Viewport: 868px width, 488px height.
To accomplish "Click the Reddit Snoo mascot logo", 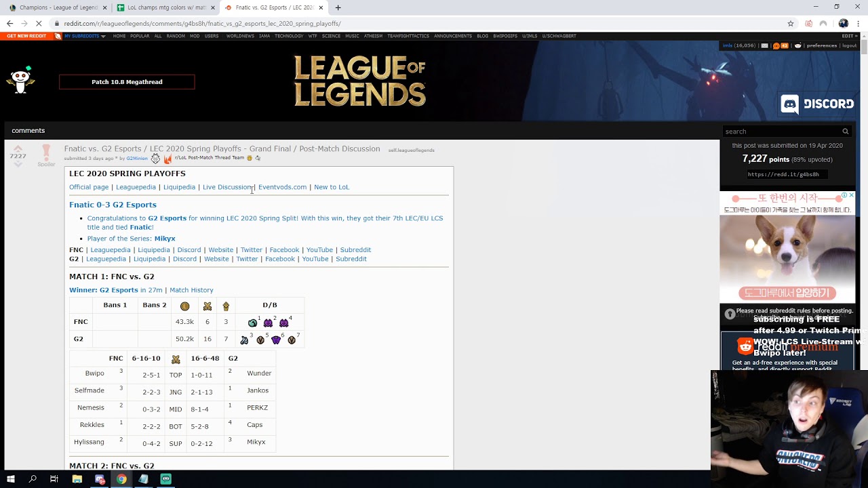I will click(20, 80).
